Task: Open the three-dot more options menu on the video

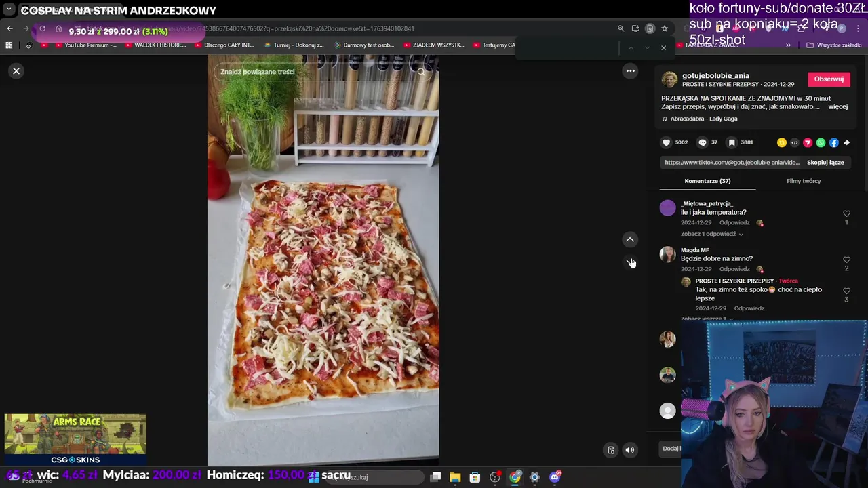Action: (x=630, y=71)
